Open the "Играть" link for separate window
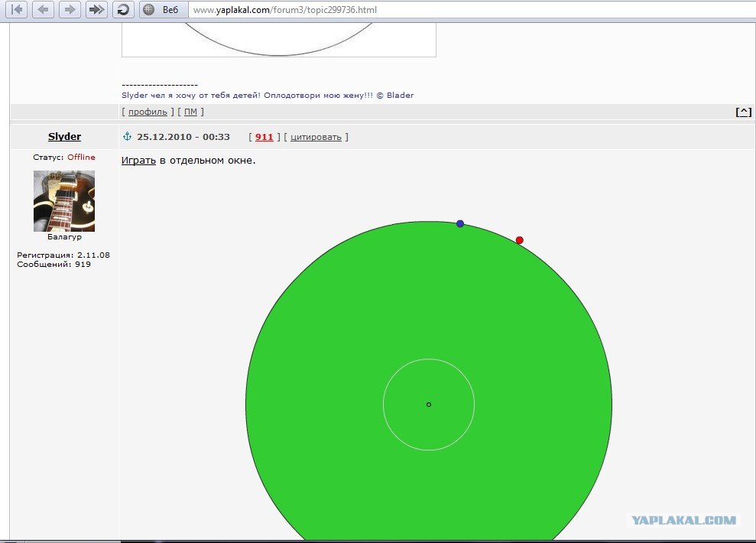Image resolution: width=756 pixels, height=543 pixels. point(138,161)
